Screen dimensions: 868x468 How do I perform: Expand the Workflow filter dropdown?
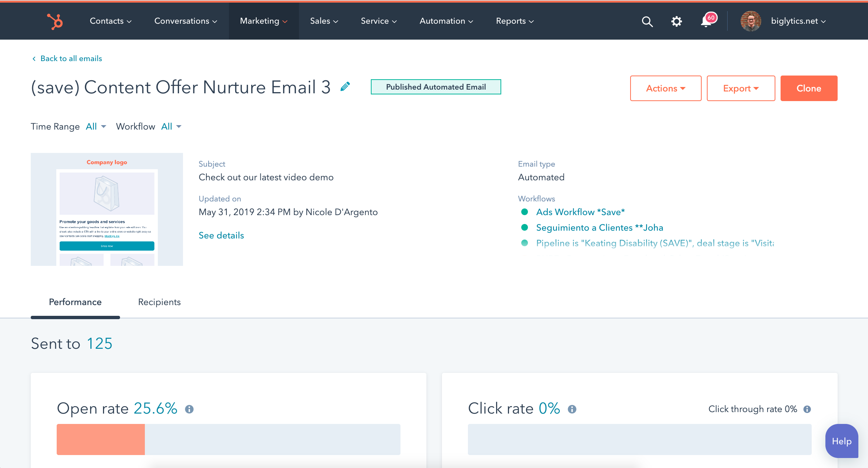coord(171,126)
